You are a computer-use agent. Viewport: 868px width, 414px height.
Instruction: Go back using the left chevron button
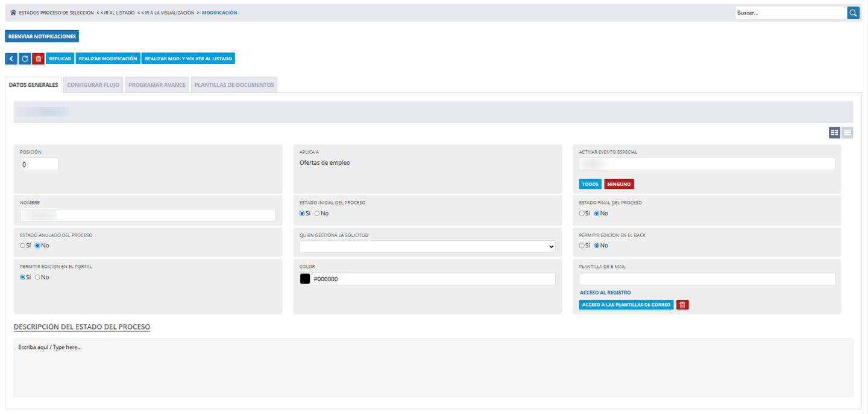pyautogui.click(x=11, y=59)
